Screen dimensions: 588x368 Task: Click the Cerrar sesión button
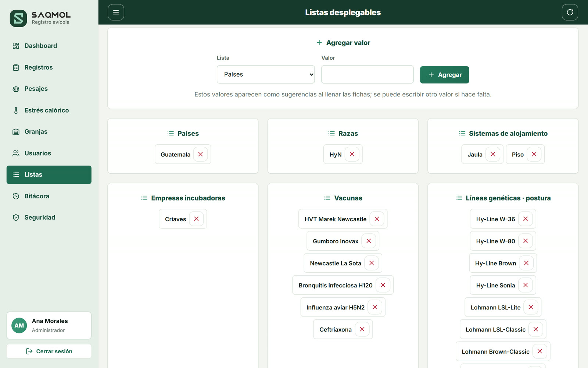49,351
